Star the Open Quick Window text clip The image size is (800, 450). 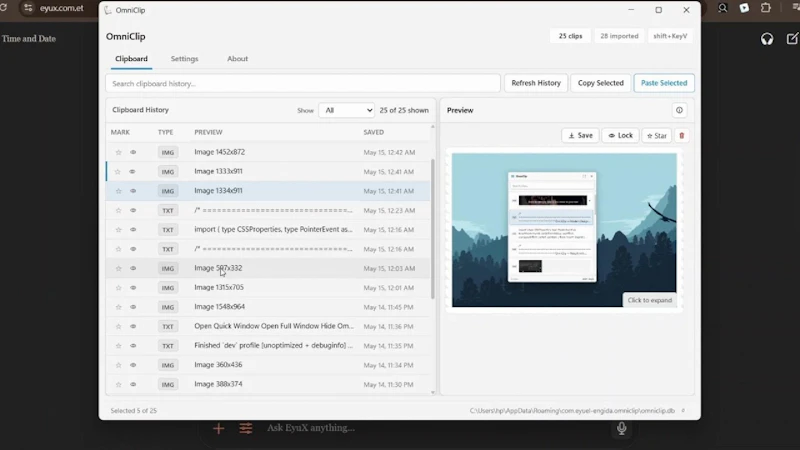pyautogui.click(x=118, y=327)
